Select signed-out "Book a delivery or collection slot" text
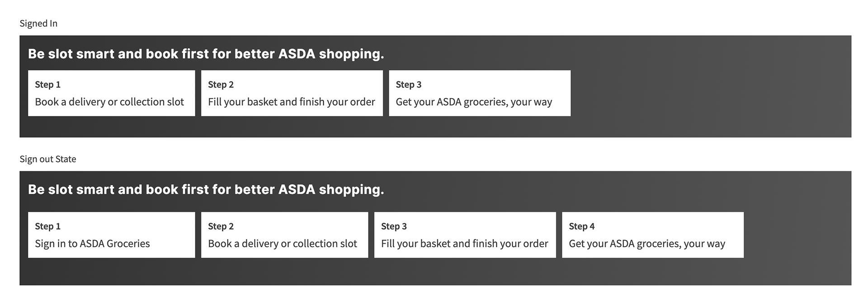The width and height of the screenshot is (868, 300). click(x=283, y=244)
